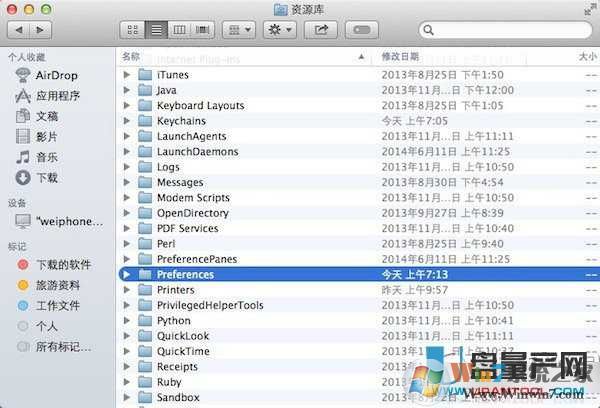Click the Perl date 2013年8月25日 上午9:40
The height and width of the screenshot is (408, 600).
(x=442, y=243)
